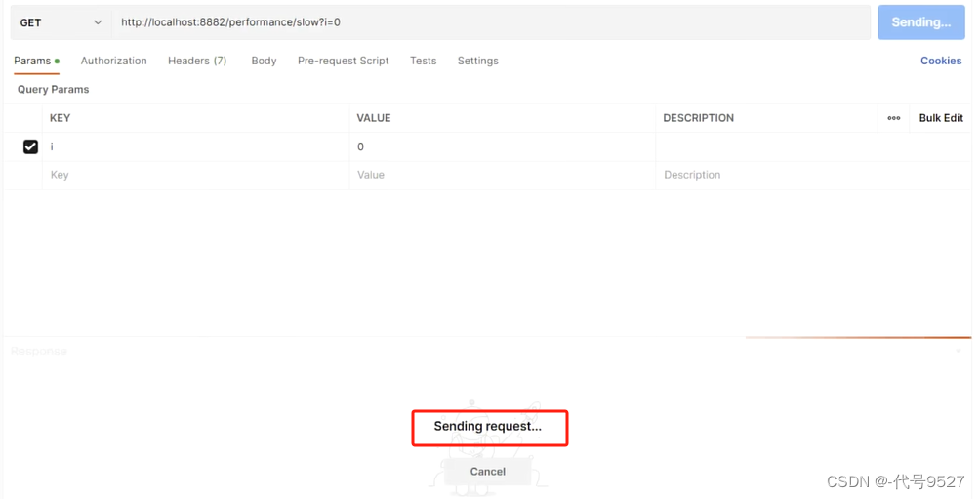This screenshot has height=499, width=980.
Task: Uncheck the checkbox for param i
Action: [30, 146]
